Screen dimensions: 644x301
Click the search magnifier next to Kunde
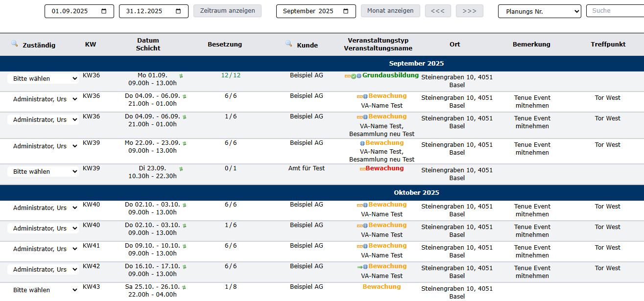pyautogui.click(x=288, y=44)
